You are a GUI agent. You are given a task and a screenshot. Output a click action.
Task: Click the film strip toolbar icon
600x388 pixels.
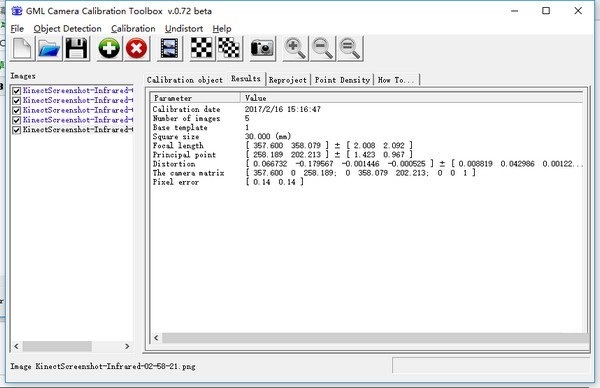pos(170,49)
